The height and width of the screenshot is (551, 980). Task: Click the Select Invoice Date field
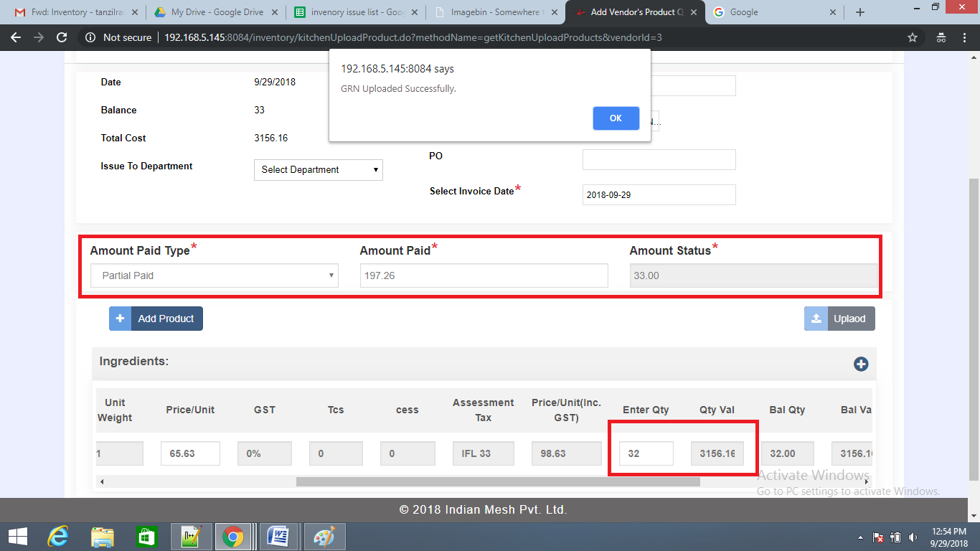(659, 194)
